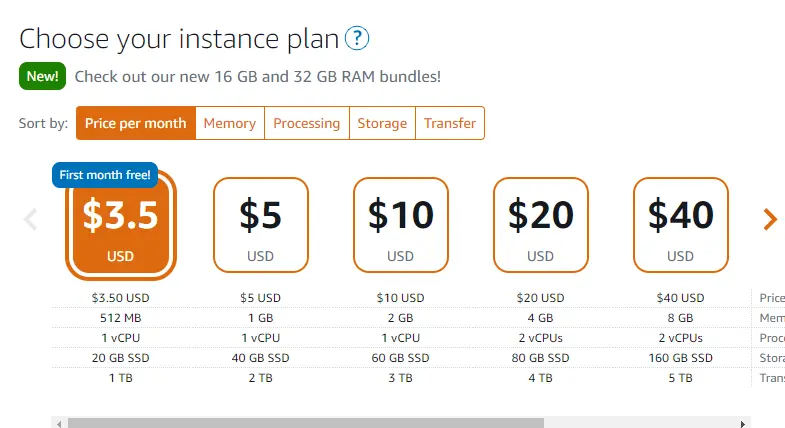Click the 160 GB SSD storage spec
Image resolution: width=785 pixels, height=428 pixels.
click(680, 358)
